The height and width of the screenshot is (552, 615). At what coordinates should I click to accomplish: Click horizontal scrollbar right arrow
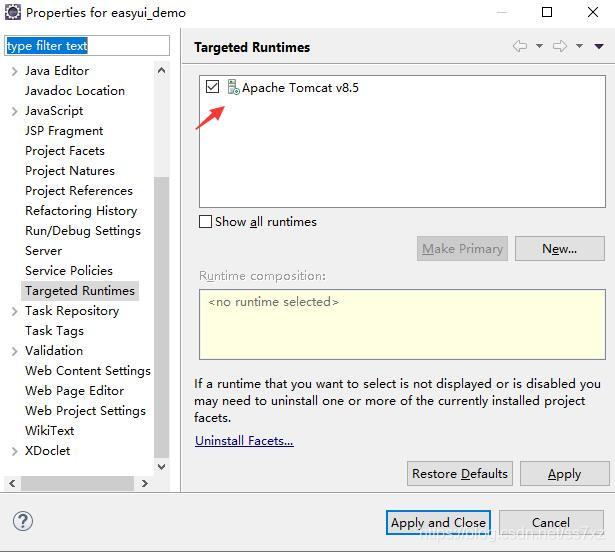click(x=145, y=483)
